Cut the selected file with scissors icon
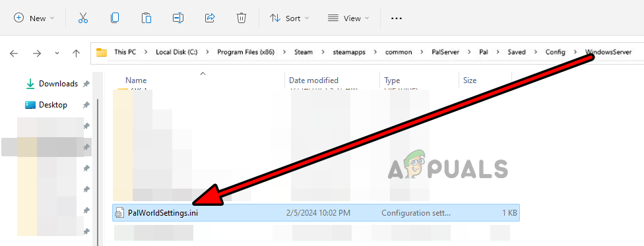 83,18
